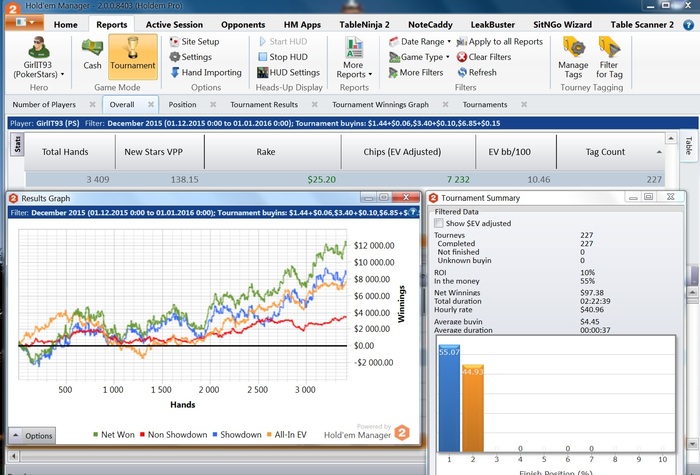700x475 pixels.
Task: Toggle All-In EV series in legend
Action: click(x=287, y=434)
